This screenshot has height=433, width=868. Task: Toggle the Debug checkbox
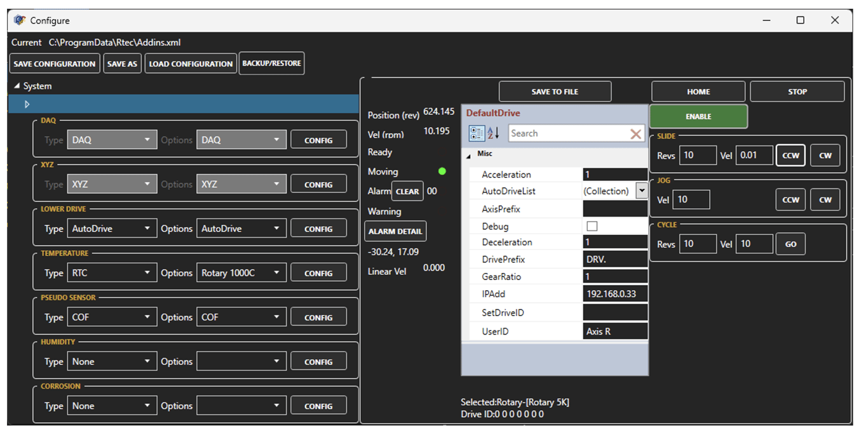tap(592, 226)
